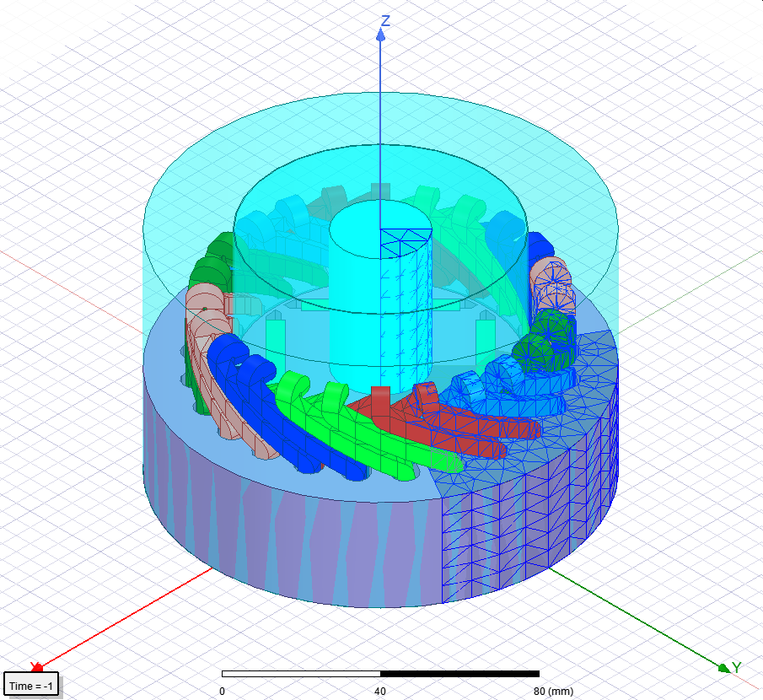Select the meshed dark green coil on the right
Viewport: 763px width, 700px height.
tap(543, 341)
